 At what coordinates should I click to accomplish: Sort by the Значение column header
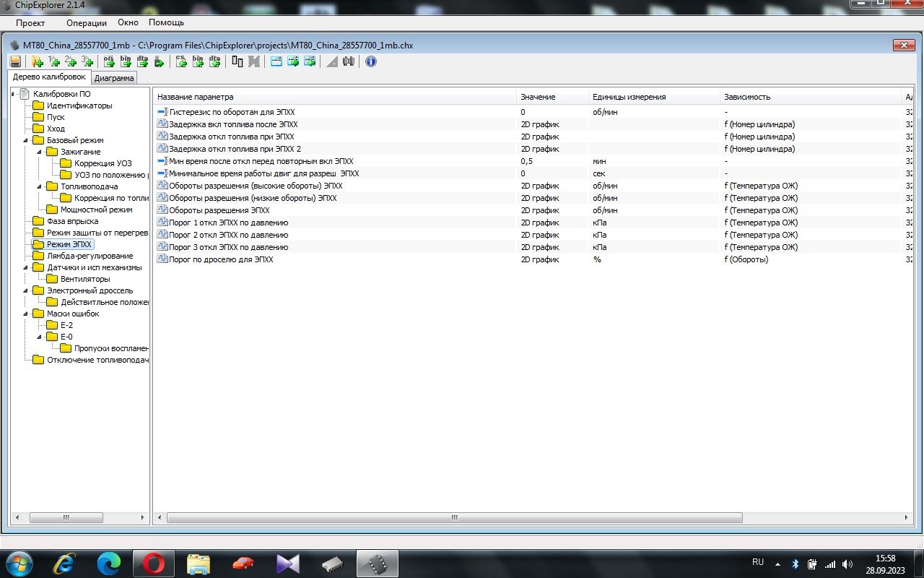click(x=538, y=97)
